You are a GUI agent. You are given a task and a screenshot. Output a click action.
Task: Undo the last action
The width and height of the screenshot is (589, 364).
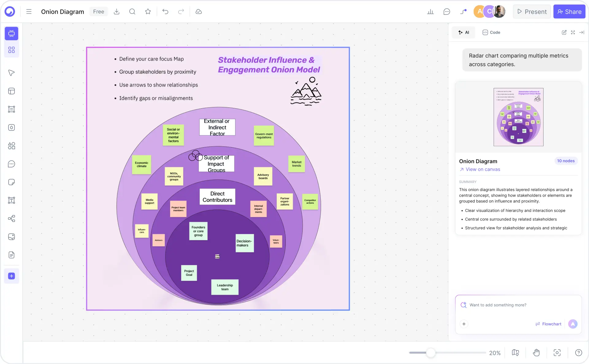click(165, 12)
